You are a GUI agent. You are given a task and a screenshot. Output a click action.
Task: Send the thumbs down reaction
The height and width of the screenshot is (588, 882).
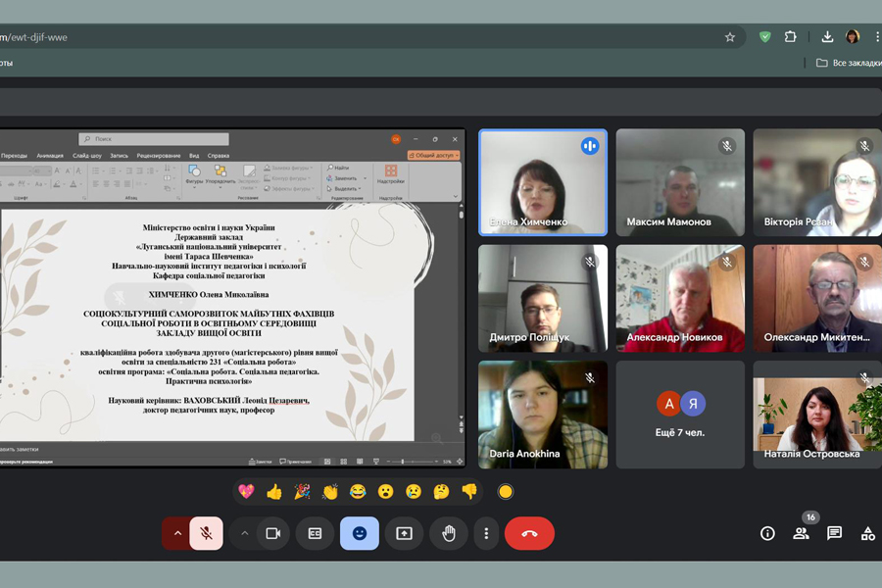[469, 492]
